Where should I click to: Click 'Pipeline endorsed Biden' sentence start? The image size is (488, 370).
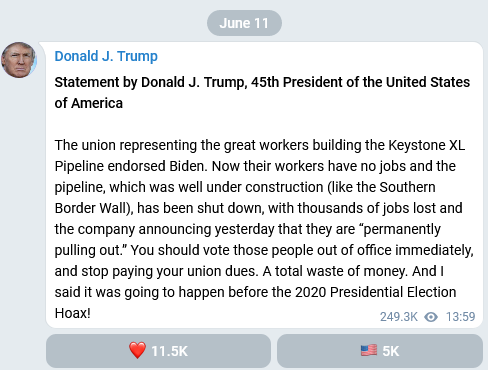pos(131,166)
